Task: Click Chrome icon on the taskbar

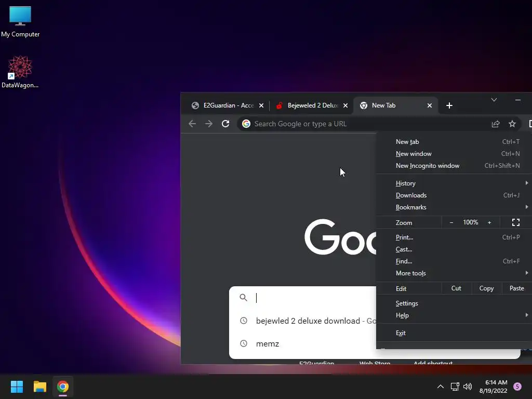Action: click(x=63, y=387)
